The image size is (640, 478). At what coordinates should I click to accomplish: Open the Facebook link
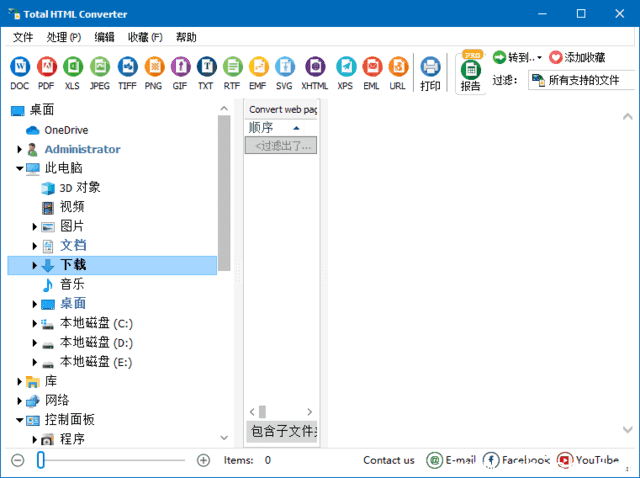pyautogui.click(x=516, y=460)
